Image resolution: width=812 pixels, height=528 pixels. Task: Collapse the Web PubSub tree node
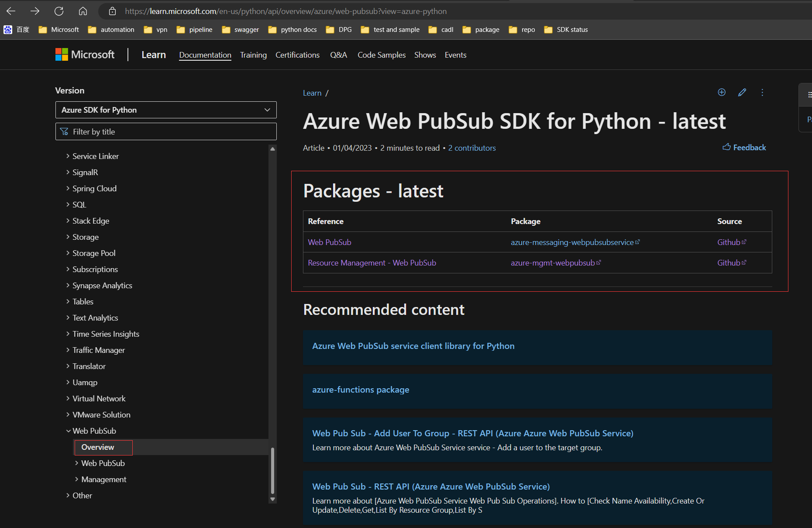(69, 431)
